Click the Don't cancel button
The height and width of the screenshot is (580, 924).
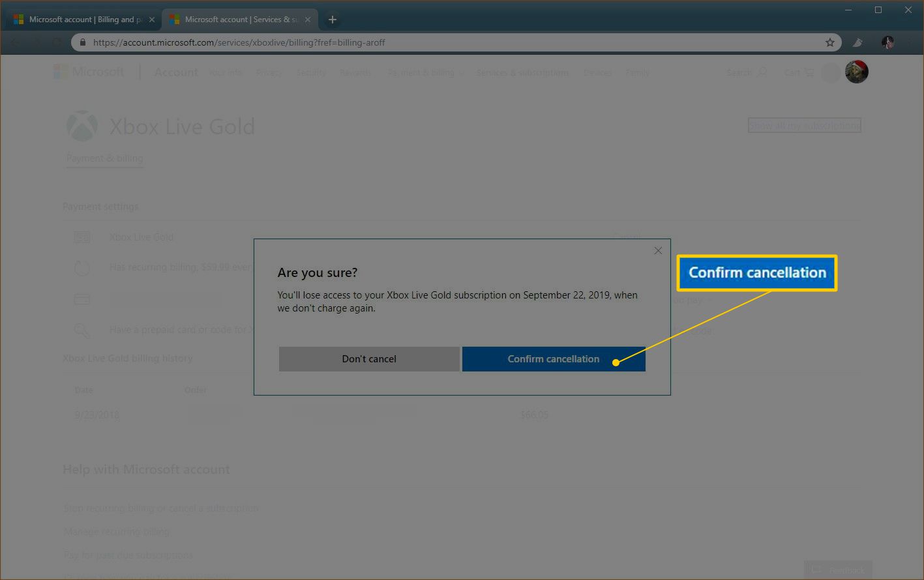tap(369, 359)
